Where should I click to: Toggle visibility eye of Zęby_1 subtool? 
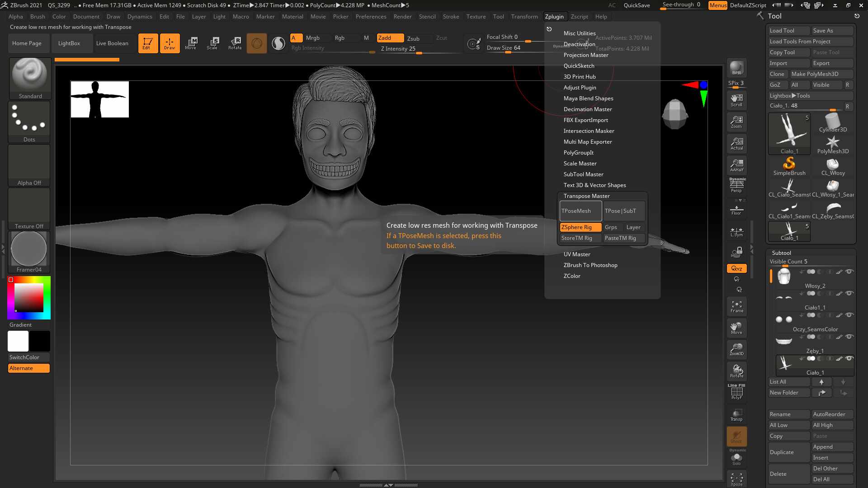(x=849, y=337)
